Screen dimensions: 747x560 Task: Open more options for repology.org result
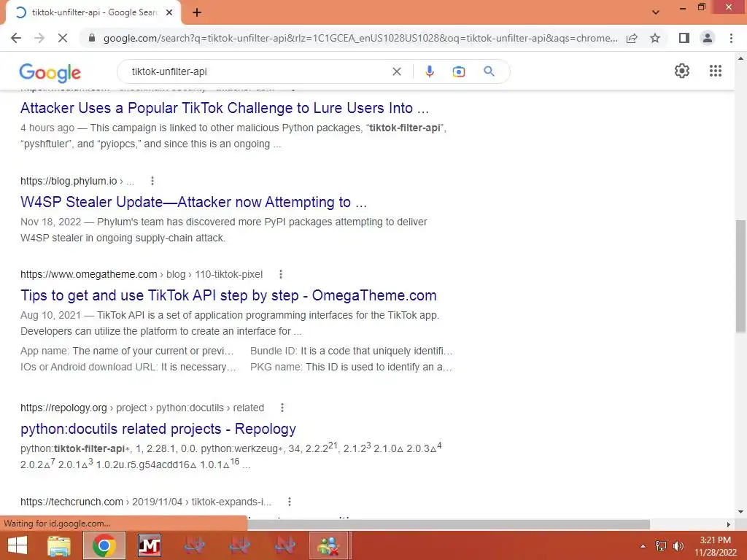point(282,408)
